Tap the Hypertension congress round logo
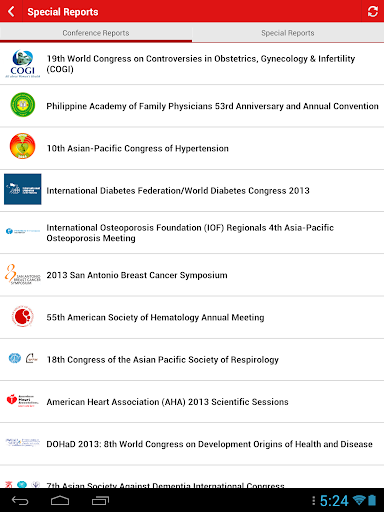This screenshot has height=512, width=384. point(23,146)
